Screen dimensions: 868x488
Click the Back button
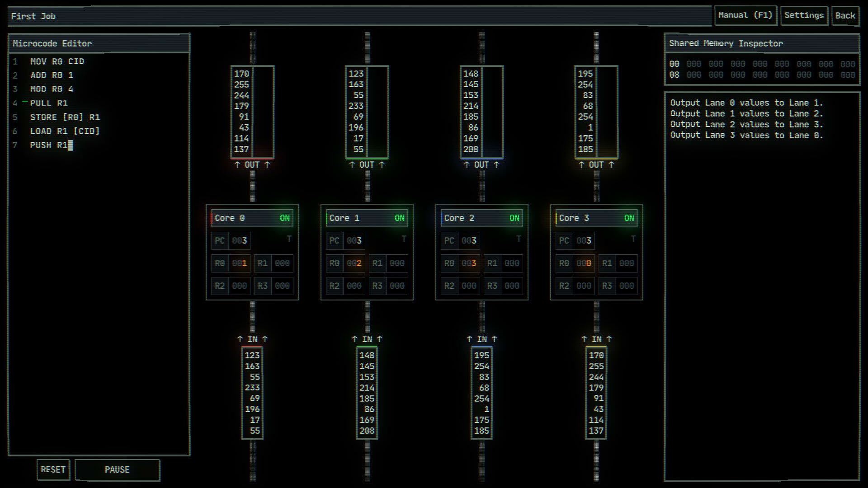(845, 16)
